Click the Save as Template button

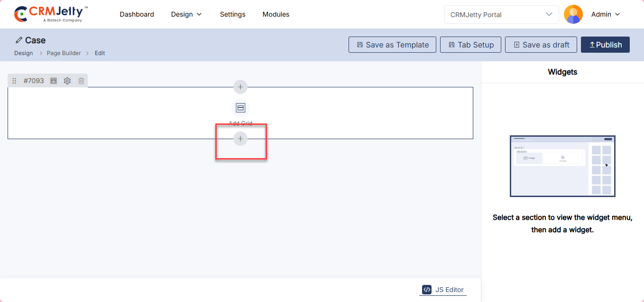point(392,45)
